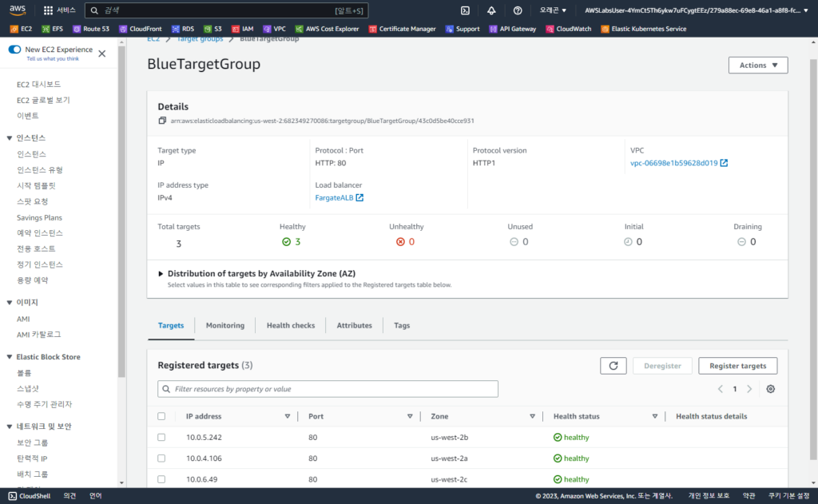This screenshot has height=504, width=818.
Task: Open EC2 shortcut in favorites bar
Action: click(22, 29)
